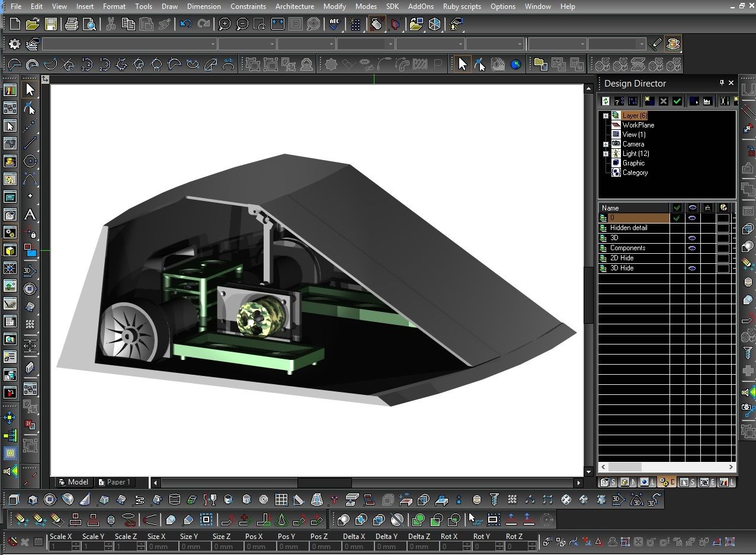The height and width of the screenshot is (555, 756).
Task: Click the green check button in Design Director
Action: pyautogui.click(x=677, y=101)
